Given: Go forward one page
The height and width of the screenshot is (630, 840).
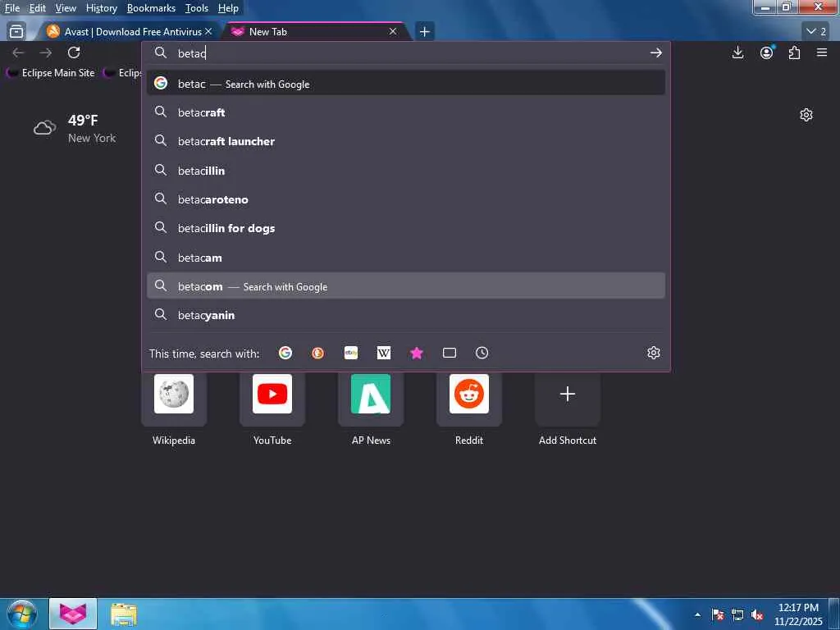Looking at the screenshot, I should pos(46,52).
